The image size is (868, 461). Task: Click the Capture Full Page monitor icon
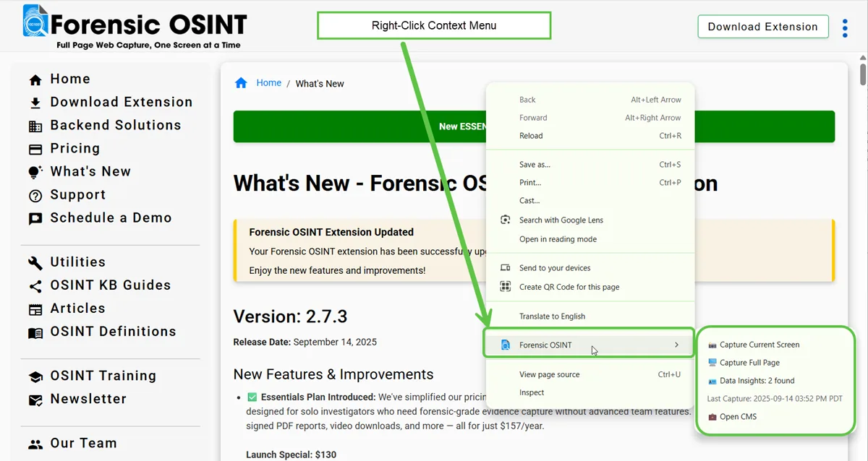(x=712, y=363)
